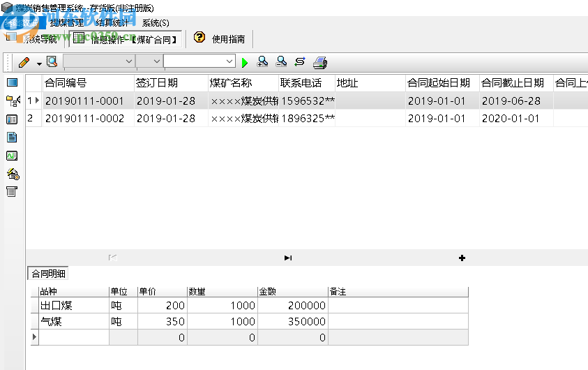Image resolution: width=588 pixels, height=370 pixels.
Task: Click the list form sidebar icon
Action: pyautogui.click(x=12, y=119)
